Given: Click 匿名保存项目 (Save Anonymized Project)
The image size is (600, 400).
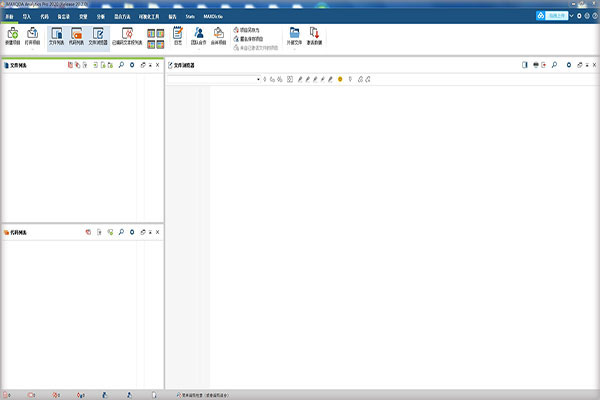Looking at the screenshot, I should (x=248, y=39).
